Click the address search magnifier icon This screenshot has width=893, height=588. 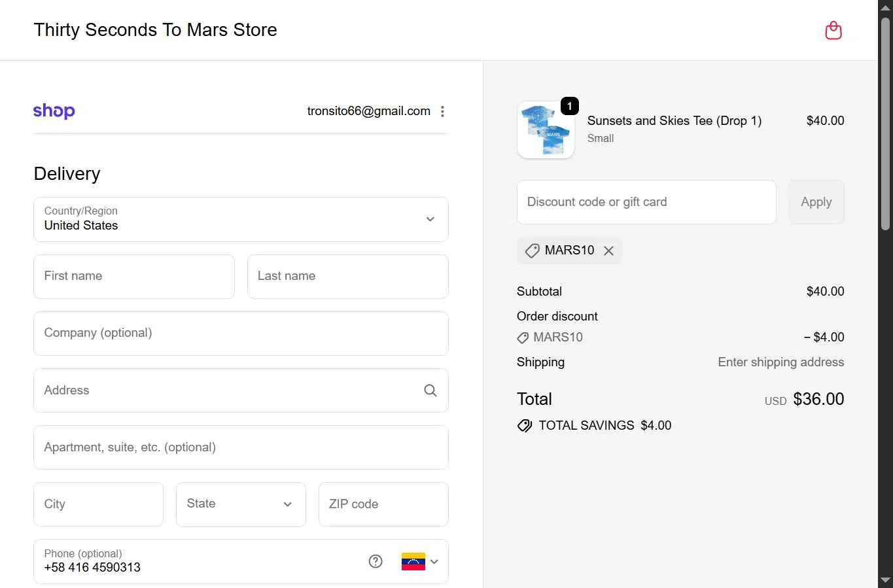tap(430, 390)
